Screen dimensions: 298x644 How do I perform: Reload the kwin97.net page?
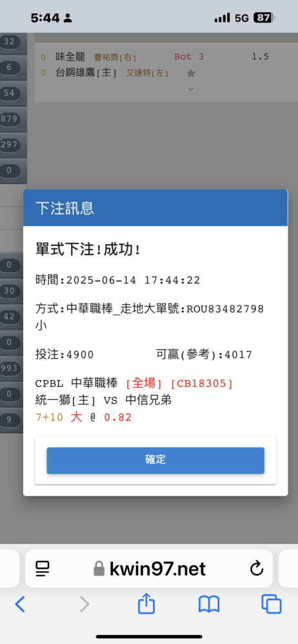pos(257,569)
